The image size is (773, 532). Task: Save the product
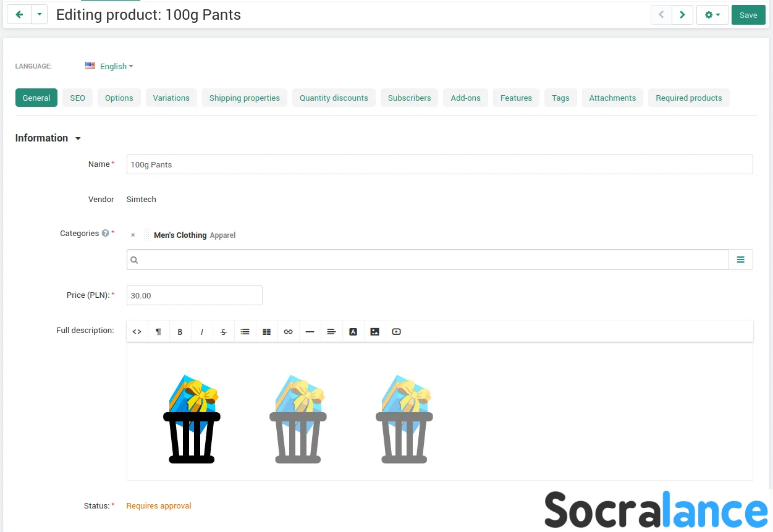[748, 15]
